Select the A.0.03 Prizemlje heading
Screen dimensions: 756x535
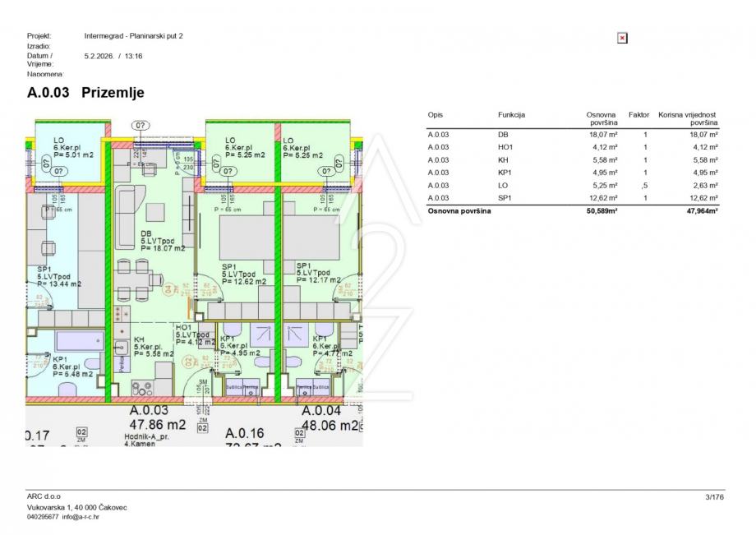85,92
